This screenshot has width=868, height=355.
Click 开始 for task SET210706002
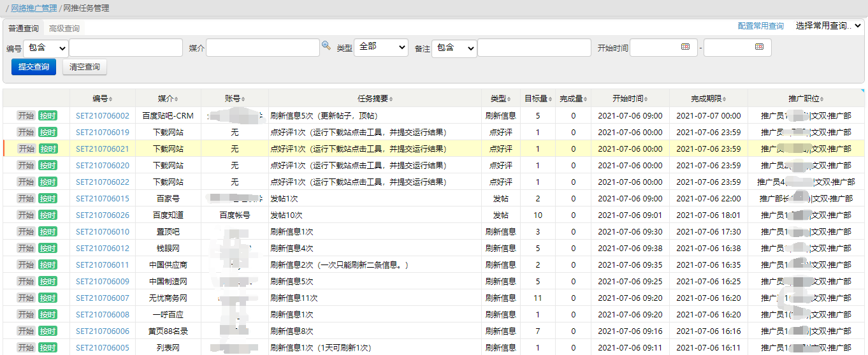click(x=26, y=116)
